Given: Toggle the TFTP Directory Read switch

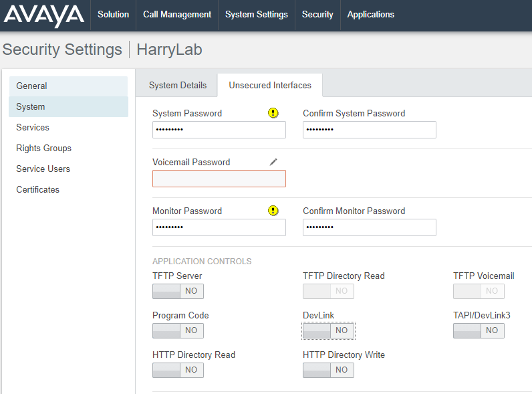Looking at the screenshot, I should coord(328,291).
